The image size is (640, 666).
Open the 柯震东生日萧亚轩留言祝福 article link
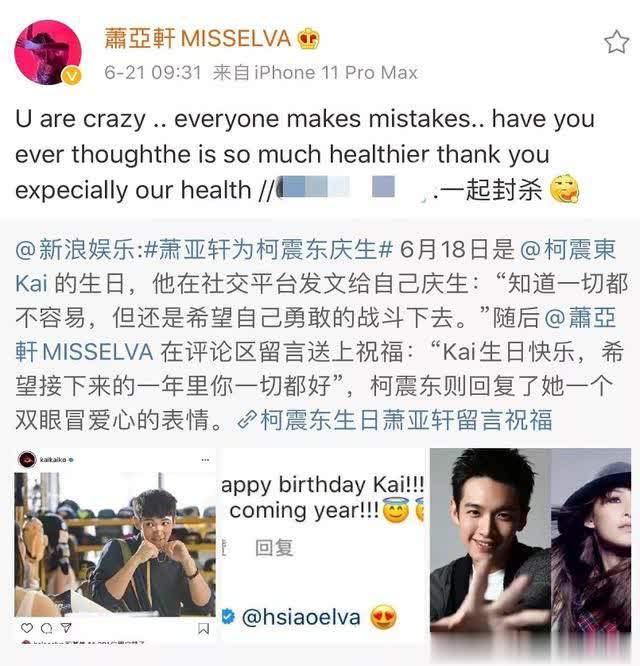[406, 420]
